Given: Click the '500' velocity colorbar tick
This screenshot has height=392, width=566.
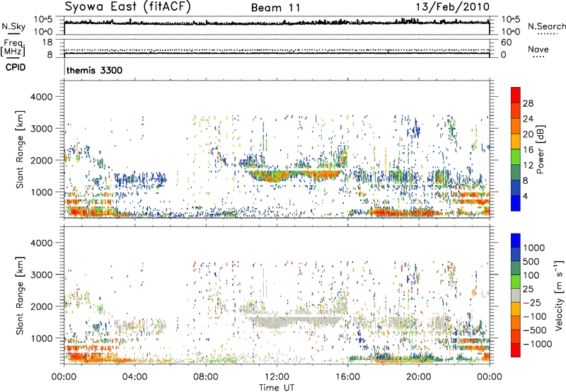Looking at the screenshot, I should click(531, 261).
